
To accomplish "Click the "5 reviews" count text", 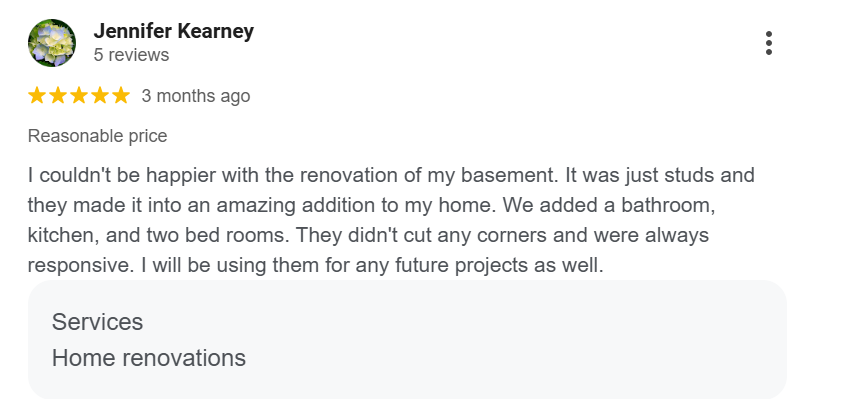I will [x=131, y=55].
